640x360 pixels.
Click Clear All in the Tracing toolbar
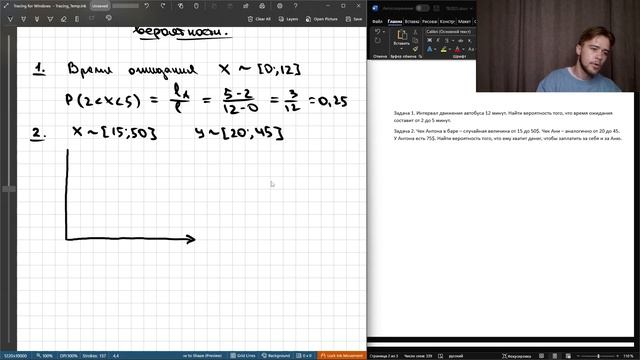tap(259, 19)
